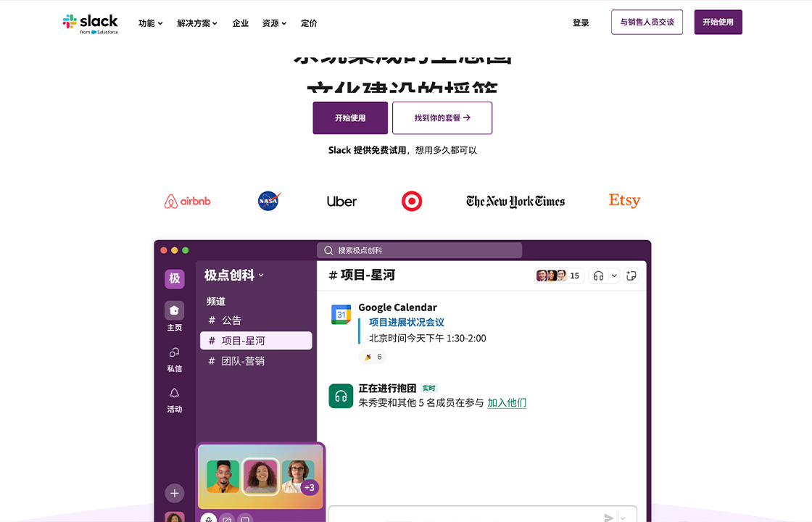The image size is (812, 522).
Task: Click the 加入他们 link
Action: pos(507,403)
